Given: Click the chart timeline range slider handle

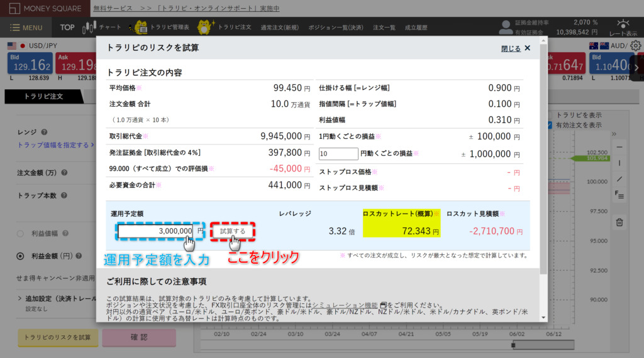Looking at the screenshot, I should (x=513, y=345).
